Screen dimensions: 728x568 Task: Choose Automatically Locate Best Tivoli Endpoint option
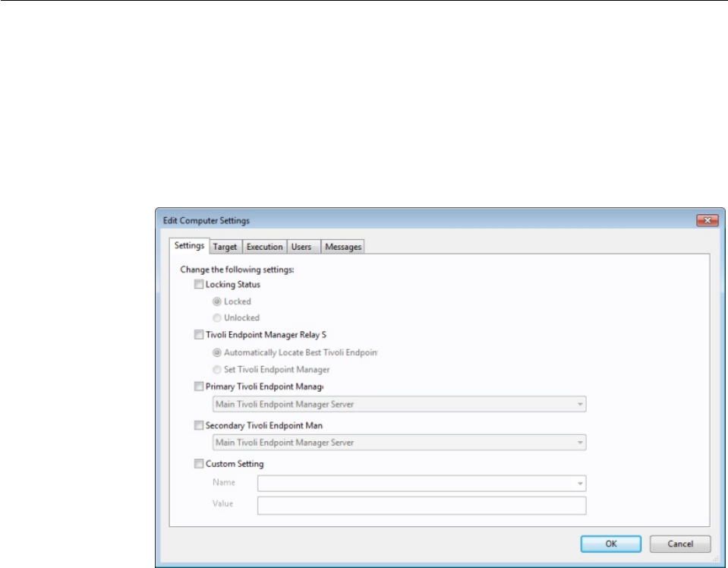pos(217,352)
